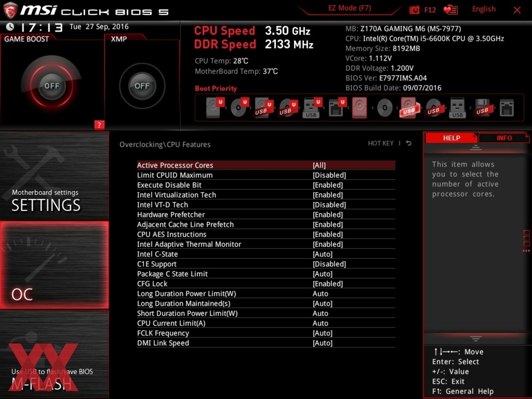Switch to the HELP tab
This screenshot has width=532, height=399.
click(x=451, y=138)
